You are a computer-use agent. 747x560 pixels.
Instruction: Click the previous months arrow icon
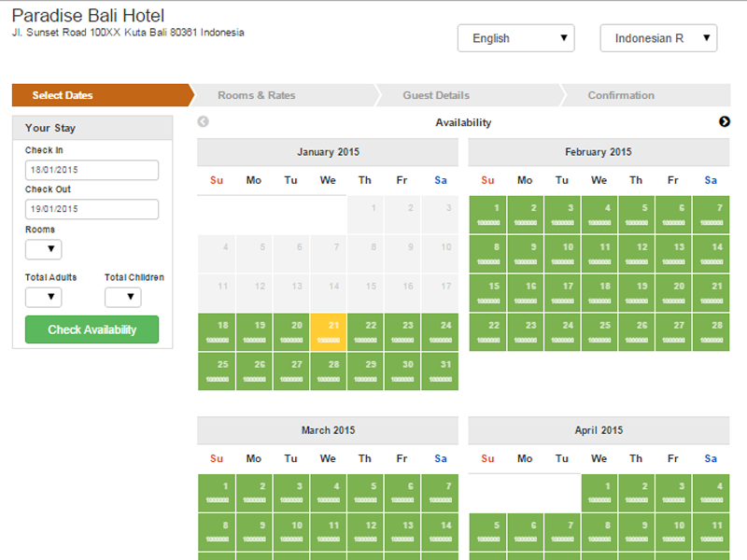click(x=204, y=122)
